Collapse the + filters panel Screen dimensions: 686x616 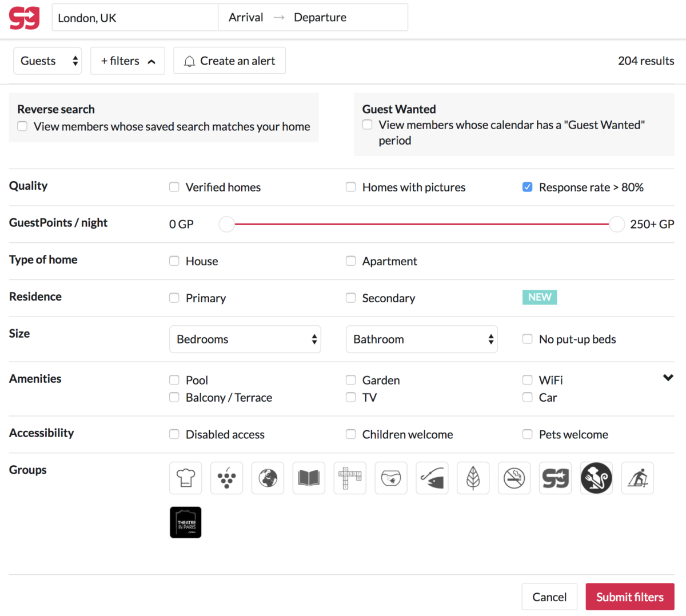pyautogui.click(x=127, y=61)
